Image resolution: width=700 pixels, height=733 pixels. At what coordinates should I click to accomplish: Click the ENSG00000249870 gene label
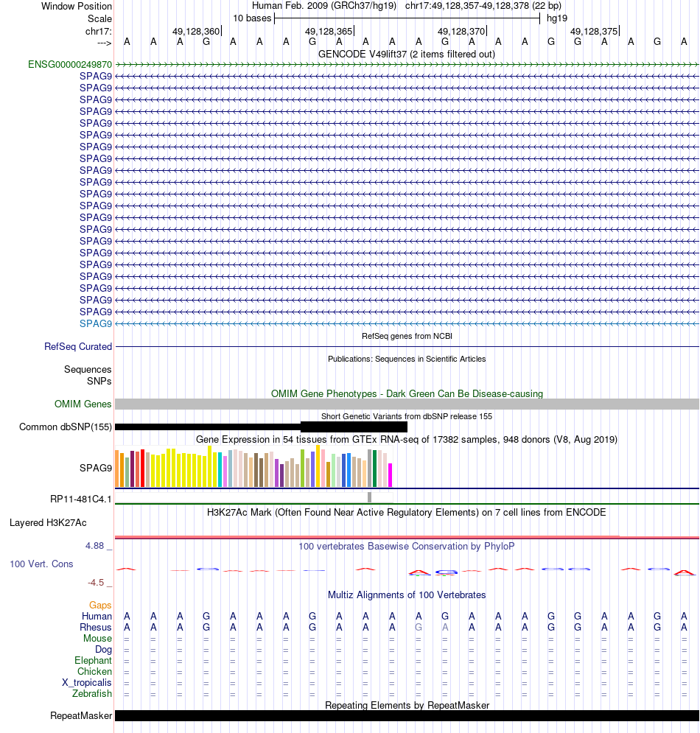click(70, 65)
